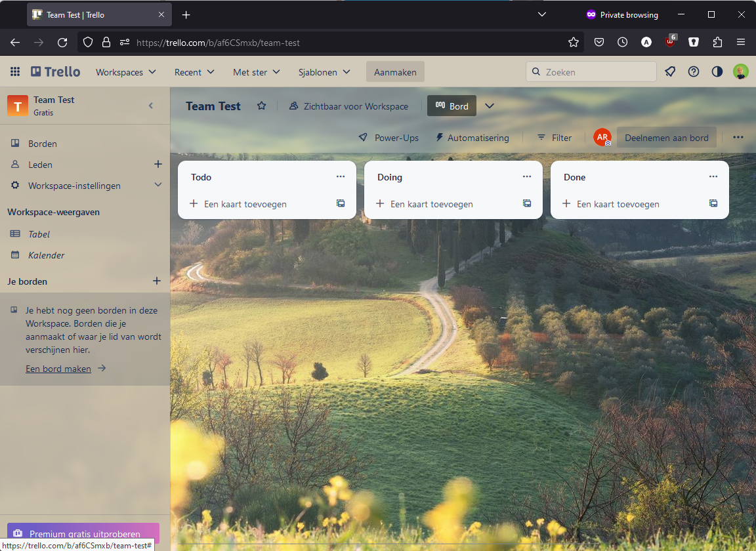756x551 pixels.
Task: Toggle the theme contrast icon
Action: 717,72
